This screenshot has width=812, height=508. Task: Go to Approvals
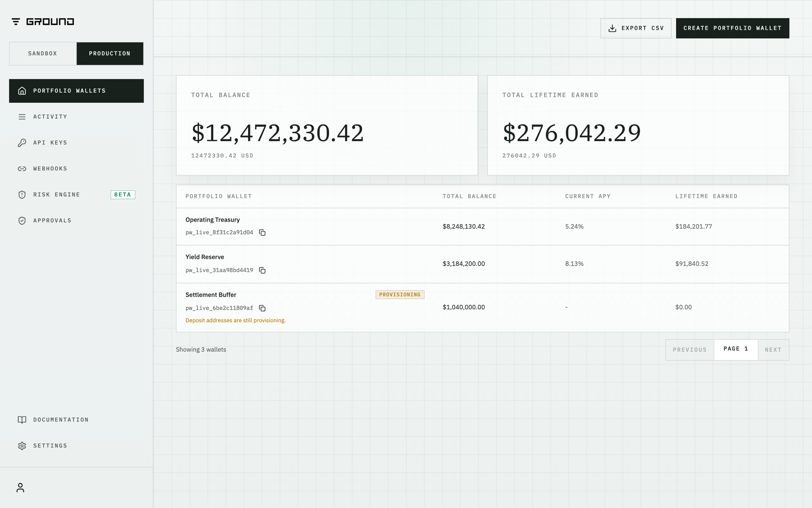click(x=76, y=221)
